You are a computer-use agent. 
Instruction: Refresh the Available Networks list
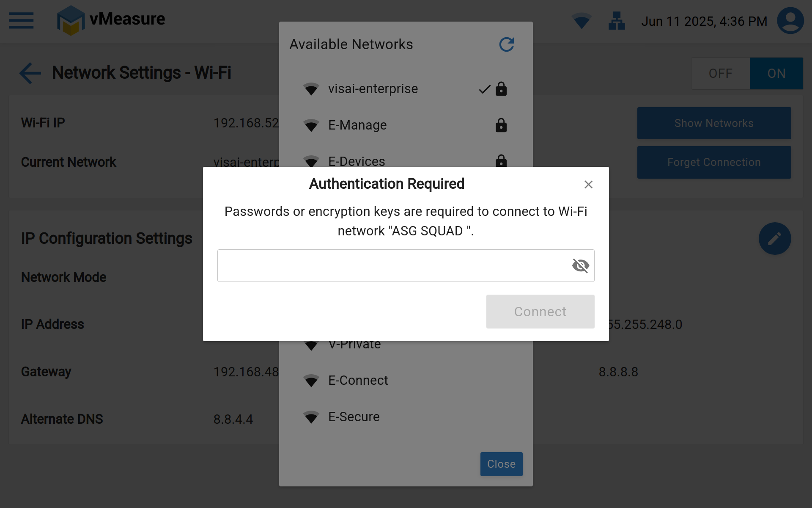point(506,44)
